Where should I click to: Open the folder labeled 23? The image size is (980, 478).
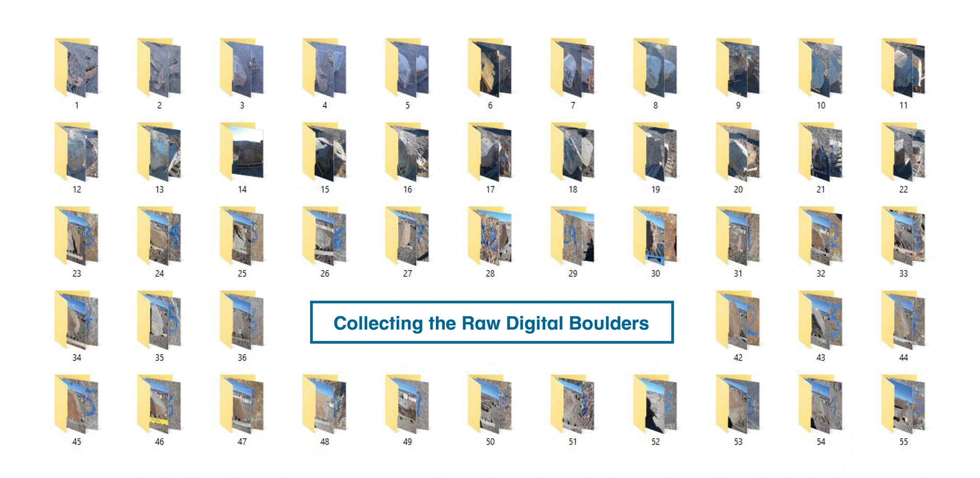[76, 236]
